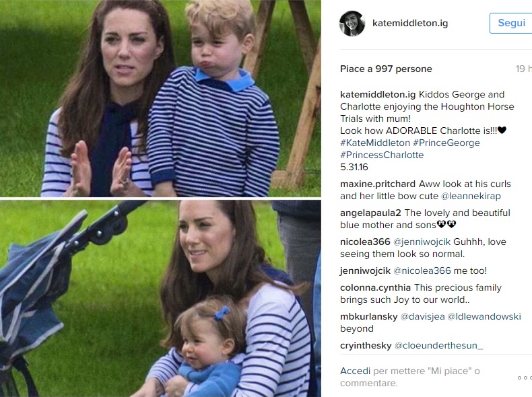The height and width of the screenshot is (397, 532).
Task: Click the Accedi login link
Action: (355, 371)
